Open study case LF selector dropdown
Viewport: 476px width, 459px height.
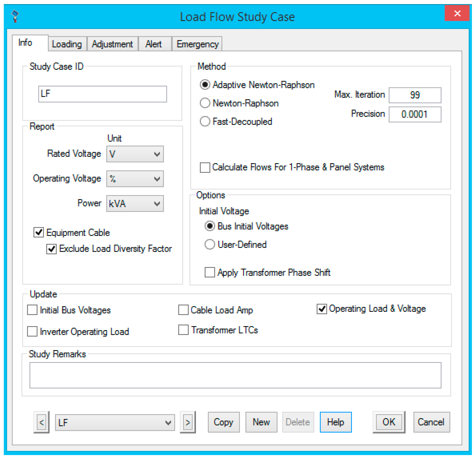[x=168, y=423]
